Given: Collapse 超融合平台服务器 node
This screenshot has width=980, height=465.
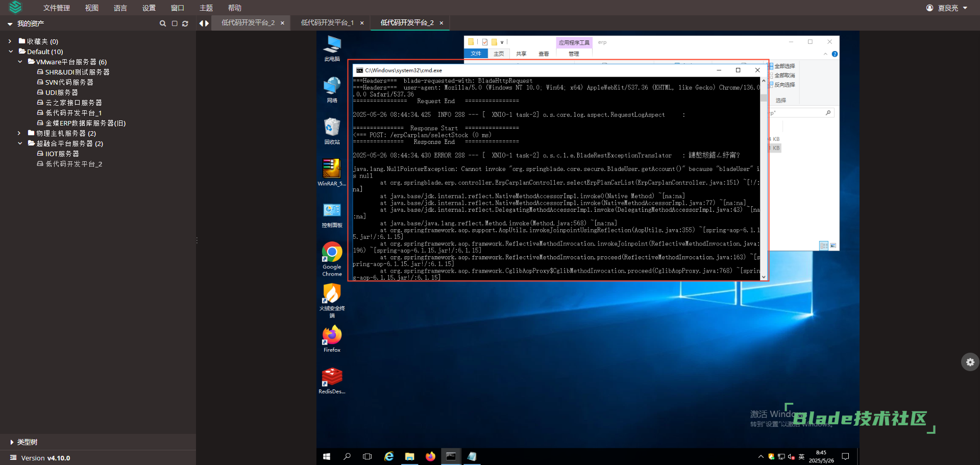Looking at the screenshot, I should click(20, 143).
